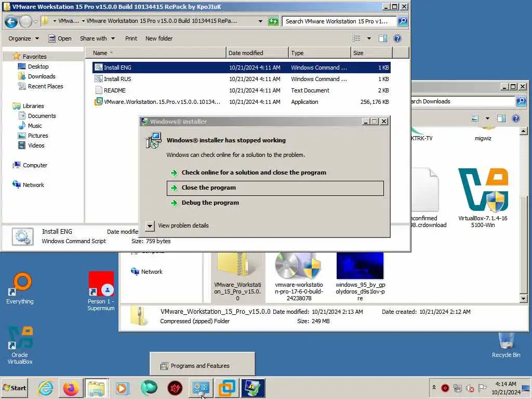Open Downloads in the Favorites list
The height and width of the screenshot is (399, 532).
[x=37, y=76]
